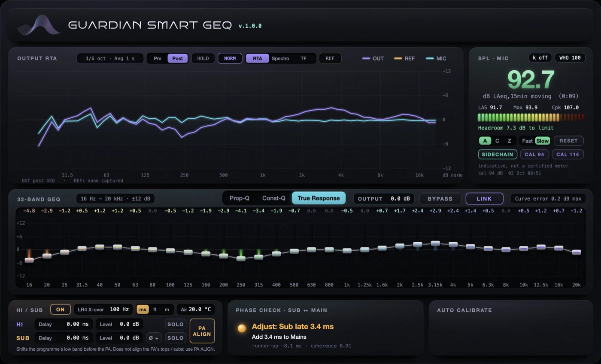
Task: Open the LR4 X-over frequency selector
Action: [103, 310]
